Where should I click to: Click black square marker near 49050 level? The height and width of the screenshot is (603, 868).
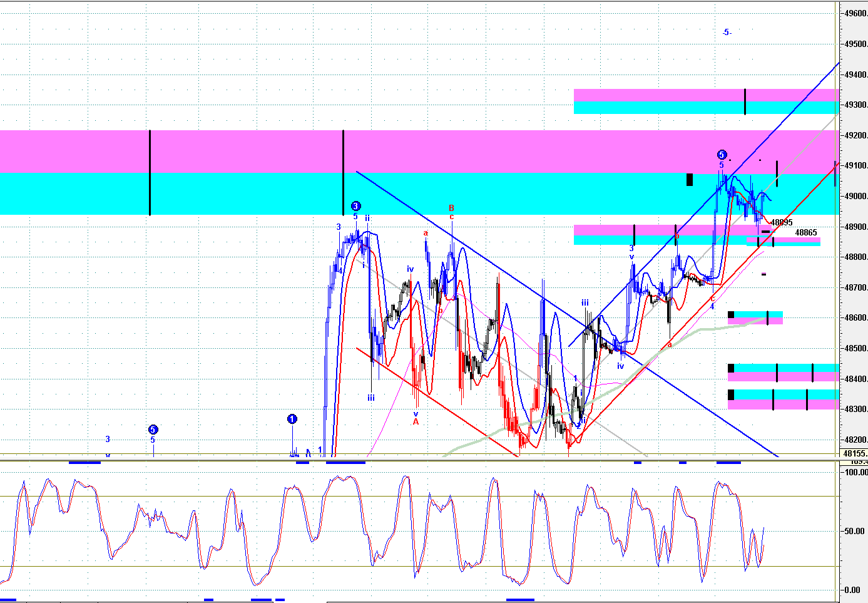[x=690, y=180]
